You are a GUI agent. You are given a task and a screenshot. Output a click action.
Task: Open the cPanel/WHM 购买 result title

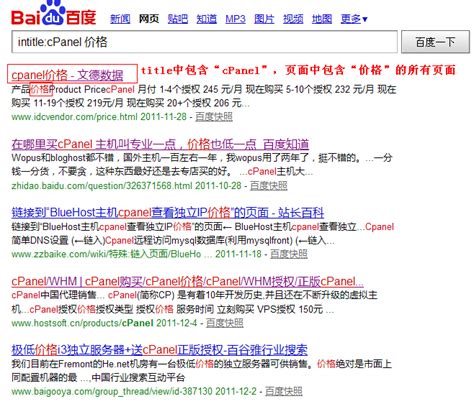(187, 281)
